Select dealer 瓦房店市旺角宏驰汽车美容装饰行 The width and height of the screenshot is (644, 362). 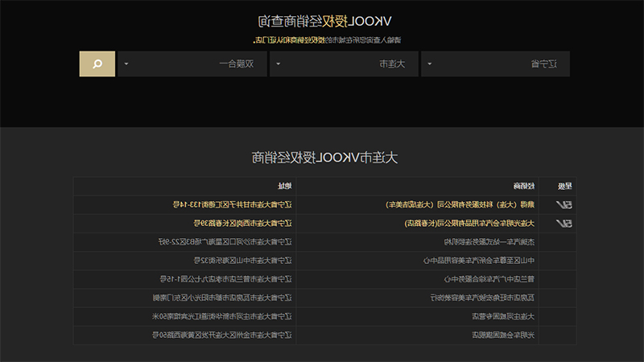coord(482,298)
